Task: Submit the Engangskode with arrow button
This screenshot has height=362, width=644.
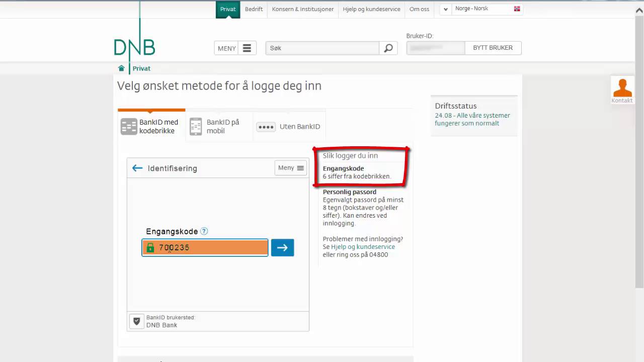Action: click(x=282, y=247)
